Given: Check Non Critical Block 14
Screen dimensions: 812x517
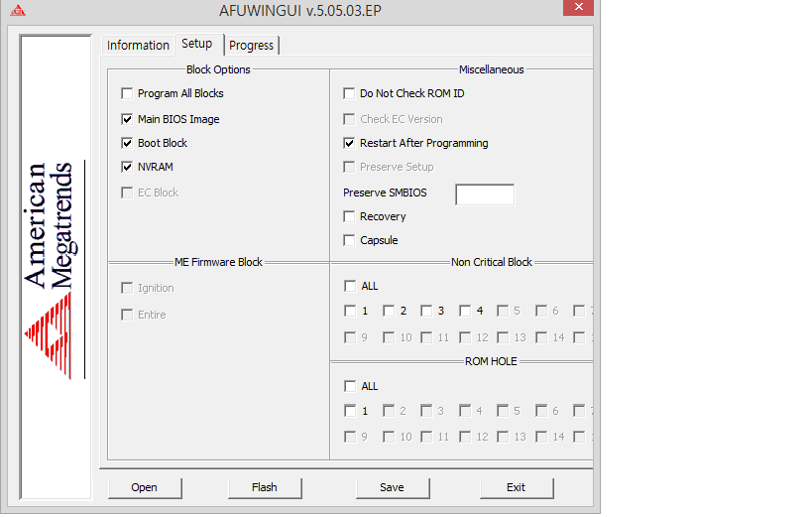Looking at the screenshot, I should (541, 338).
